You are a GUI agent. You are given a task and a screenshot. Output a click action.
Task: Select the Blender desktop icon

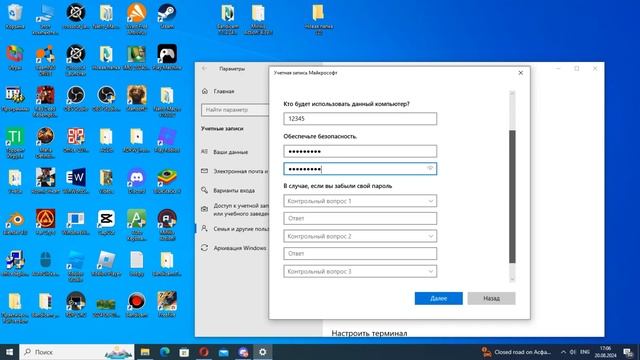click(x=15, y=222)
